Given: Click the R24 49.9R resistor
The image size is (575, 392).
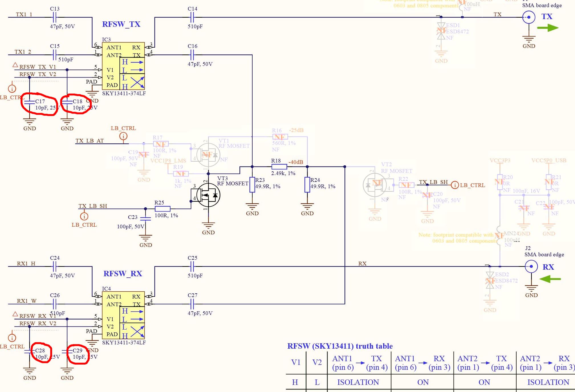Looking at the screenshot, I should click(x=307, y=185).
